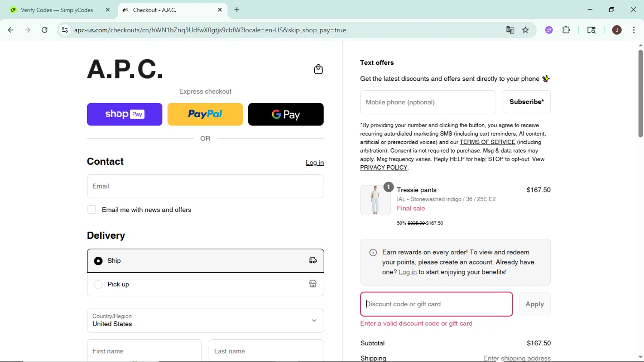Select the Ship delivery option
Screen dimensions: 644x362
tap(205, 261)
